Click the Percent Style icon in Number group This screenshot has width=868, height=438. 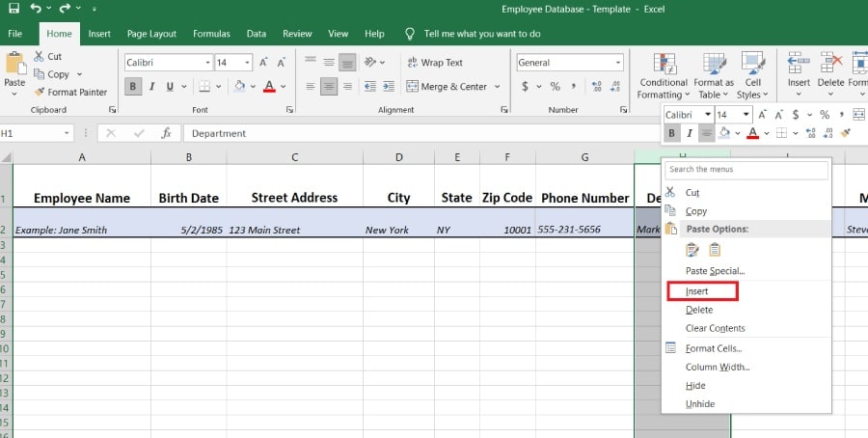(x=556, y=87)
